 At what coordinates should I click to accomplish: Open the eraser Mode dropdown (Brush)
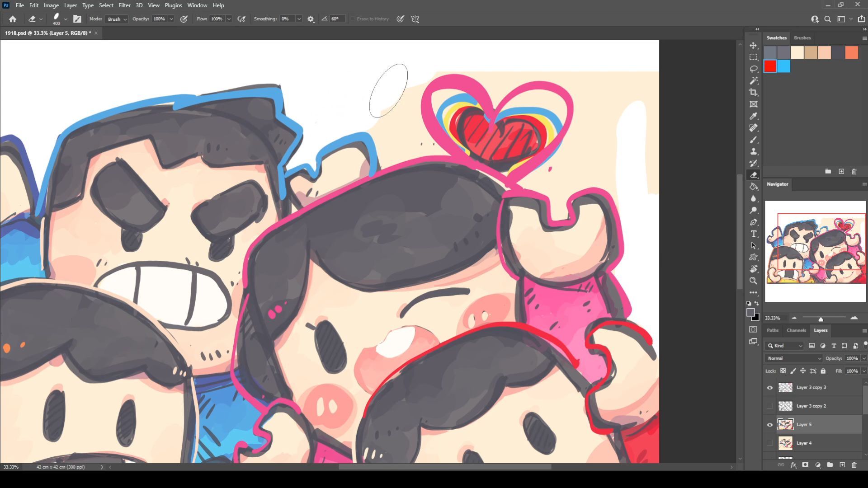(117, 19)
